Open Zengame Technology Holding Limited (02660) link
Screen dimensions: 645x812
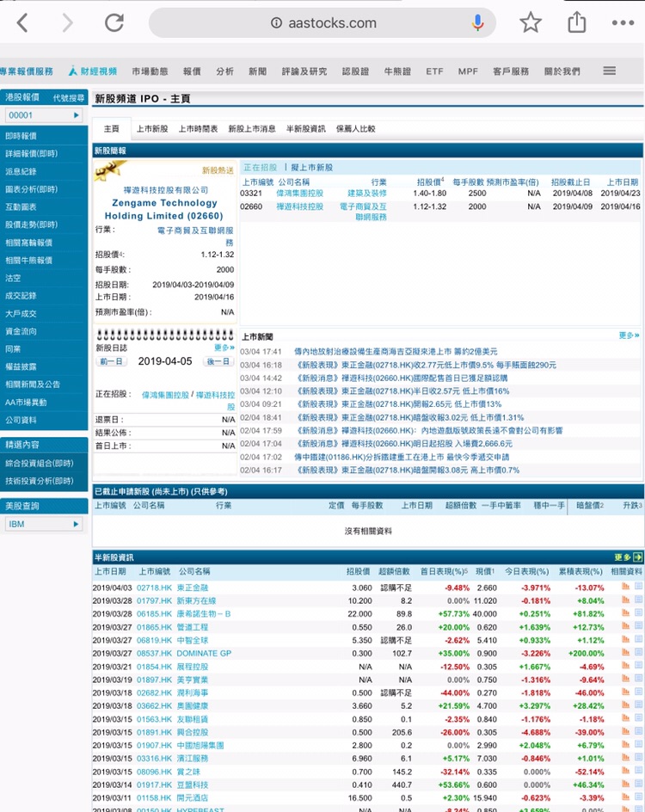[x=164, y=209]
